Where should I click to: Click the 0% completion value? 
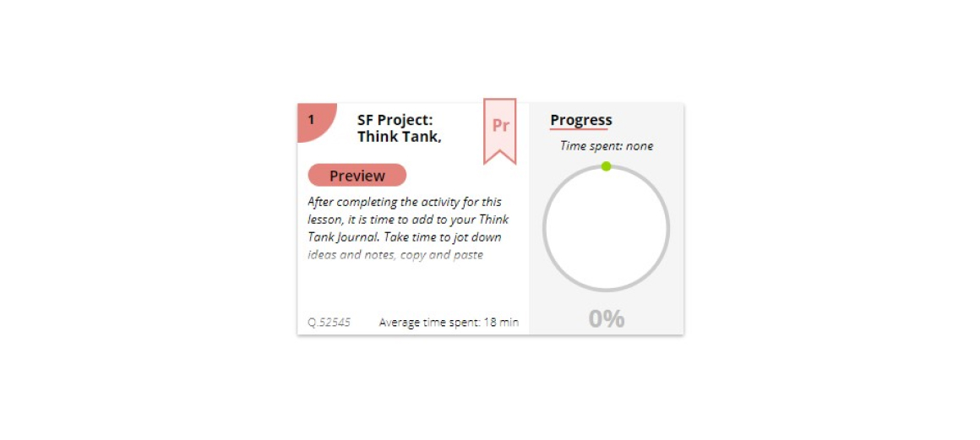(x=607, y=318)
